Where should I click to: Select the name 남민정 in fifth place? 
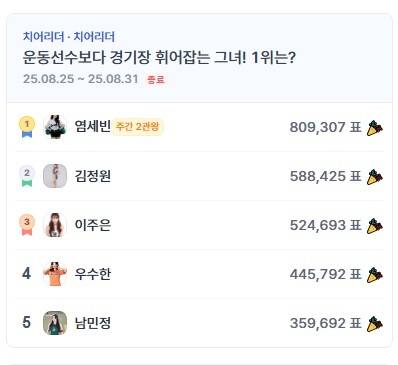tap(93, 323)
